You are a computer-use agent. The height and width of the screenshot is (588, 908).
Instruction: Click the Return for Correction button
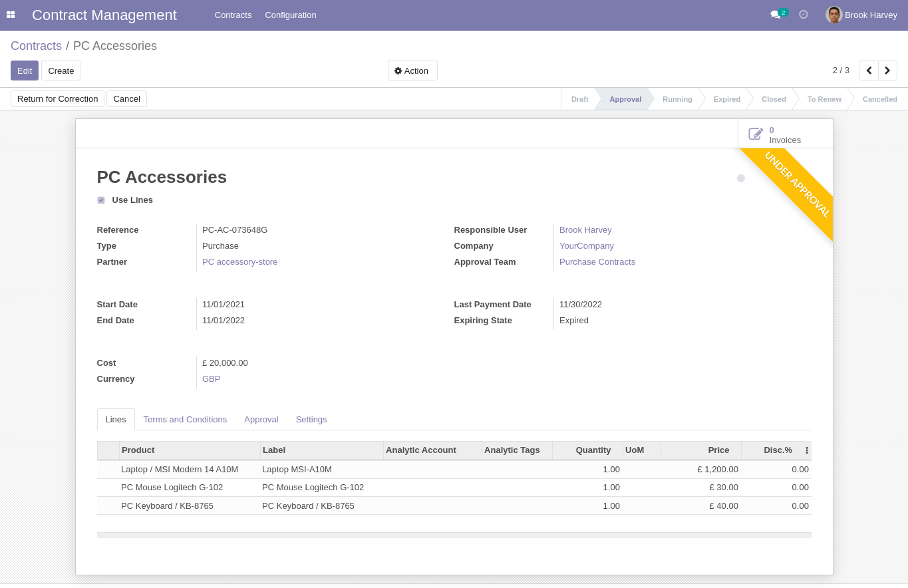(x=57, y=99)
